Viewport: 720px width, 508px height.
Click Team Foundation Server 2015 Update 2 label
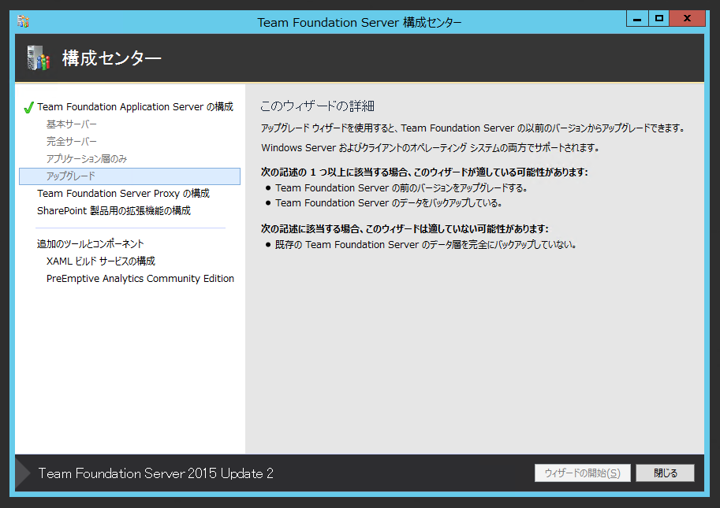click(x=156, y=473)
